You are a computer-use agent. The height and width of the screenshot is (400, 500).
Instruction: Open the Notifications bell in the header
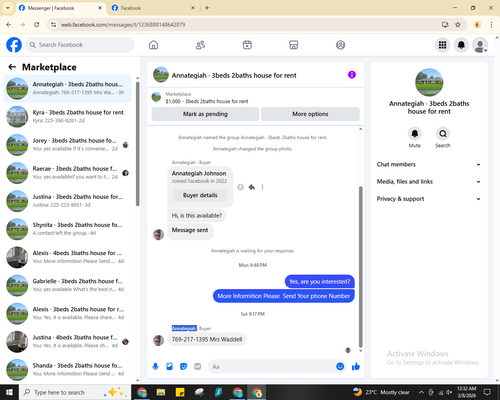coord(461,45)
